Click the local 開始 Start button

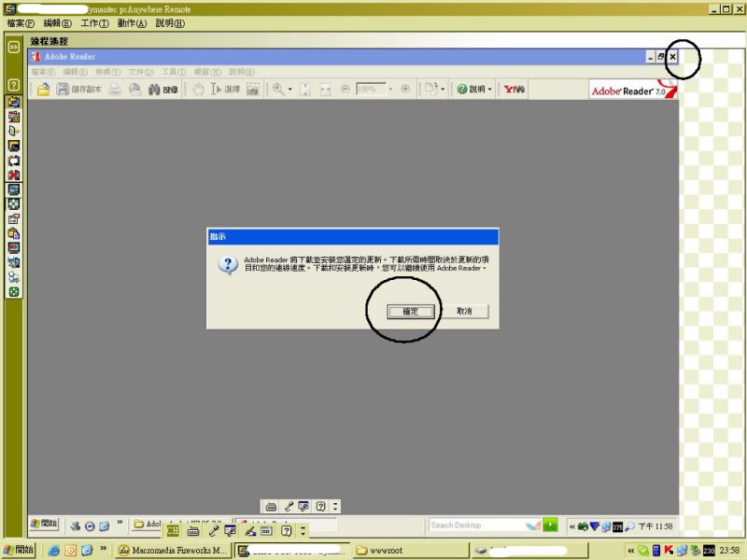19,550
